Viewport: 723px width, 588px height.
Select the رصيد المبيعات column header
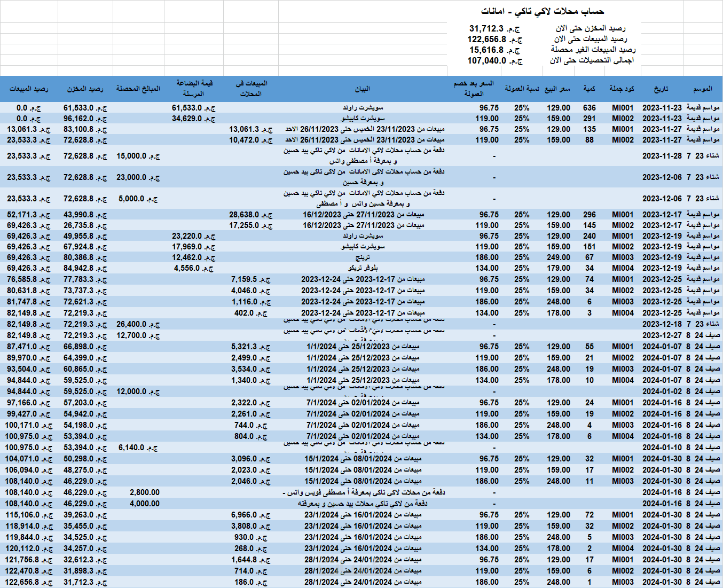[x=29, y=89]
